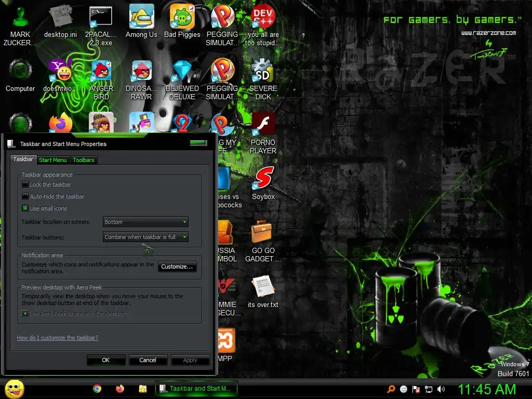
Task: Switch to the Start Menu tab
Action: point(52,160)
